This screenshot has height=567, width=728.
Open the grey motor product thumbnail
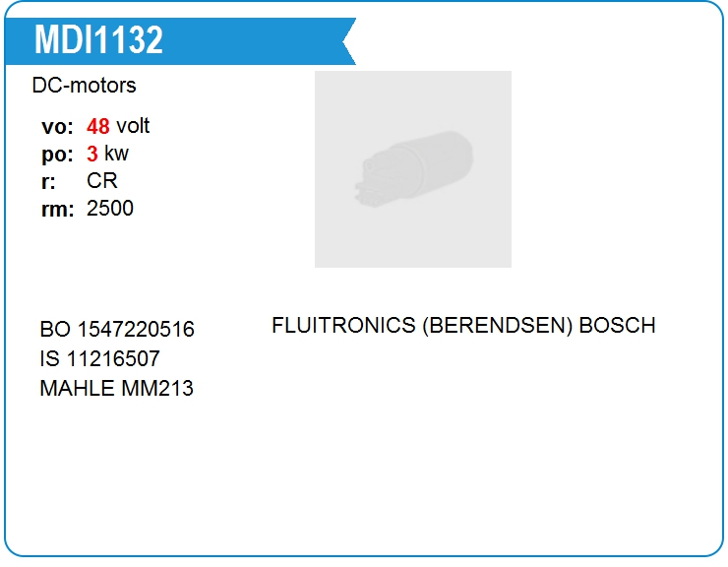coord(412,168)
